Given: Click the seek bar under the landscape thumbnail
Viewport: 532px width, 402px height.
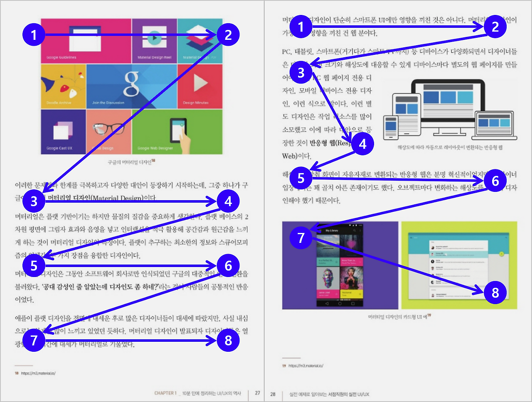Looking at the screenshot, I should click(328, 248).
